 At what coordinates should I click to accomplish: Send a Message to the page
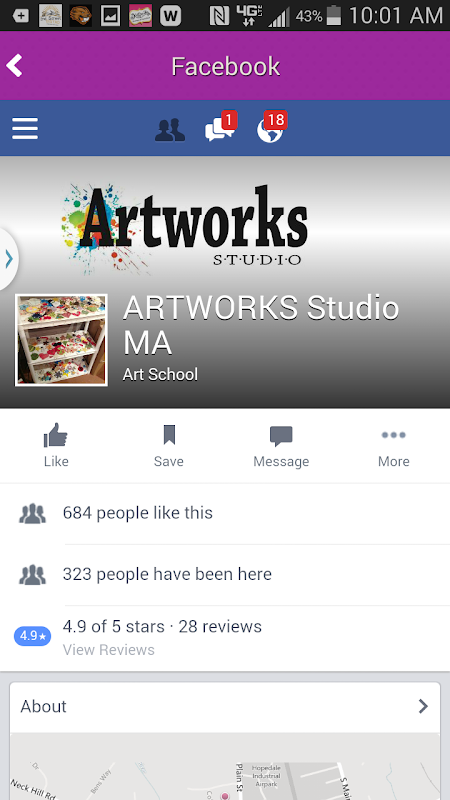281,445
